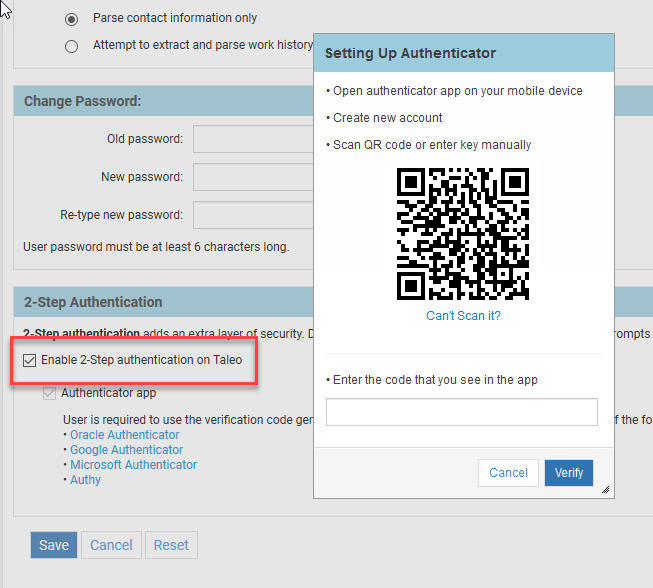Open the Google Authenticator link
This screenshot has width=653, height=588.
(x=126, y=450)
